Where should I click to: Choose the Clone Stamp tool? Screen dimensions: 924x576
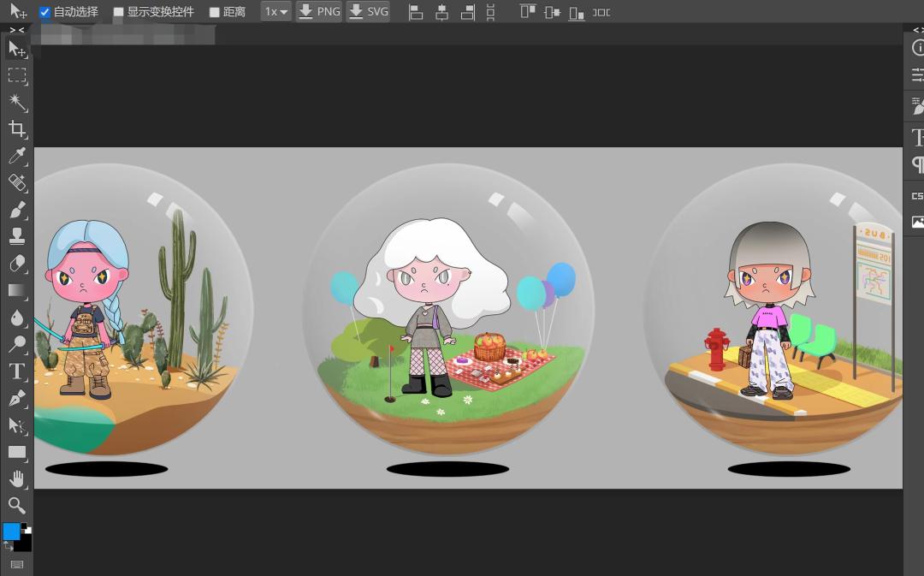(17, 236)
